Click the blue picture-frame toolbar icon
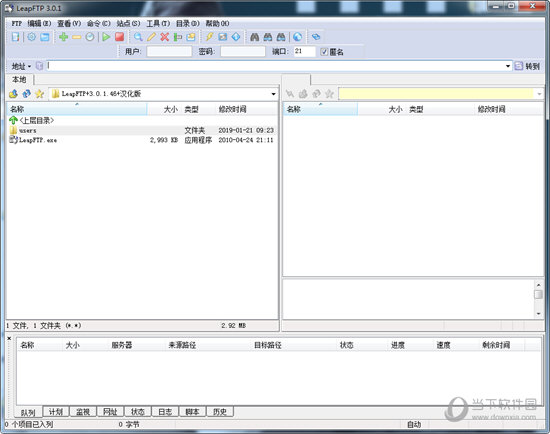This screenshot has height=434, width=550. point(223,36)
